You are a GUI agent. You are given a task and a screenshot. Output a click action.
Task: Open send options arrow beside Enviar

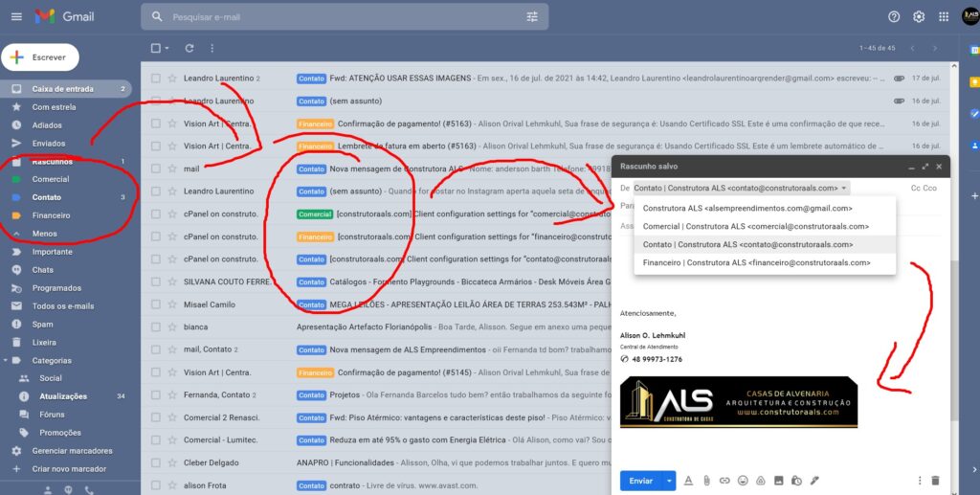[669, 481]
